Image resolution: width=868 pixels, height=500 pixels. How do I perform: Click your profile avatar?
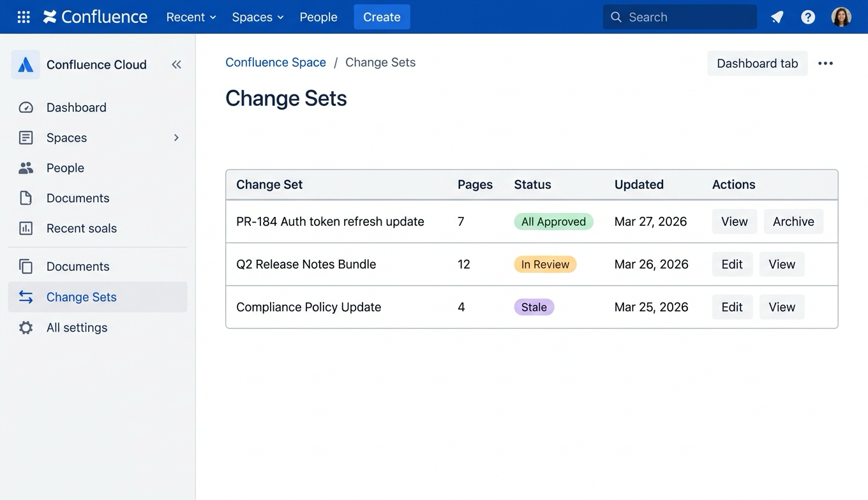[x=841, y=17]
